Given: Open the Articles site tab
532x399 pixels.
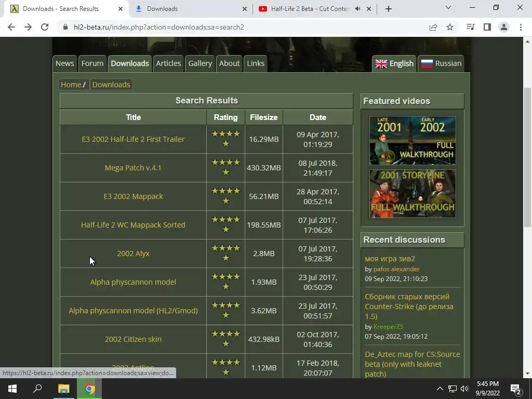Looking at the screenshot, I should [x=168, y=63].
